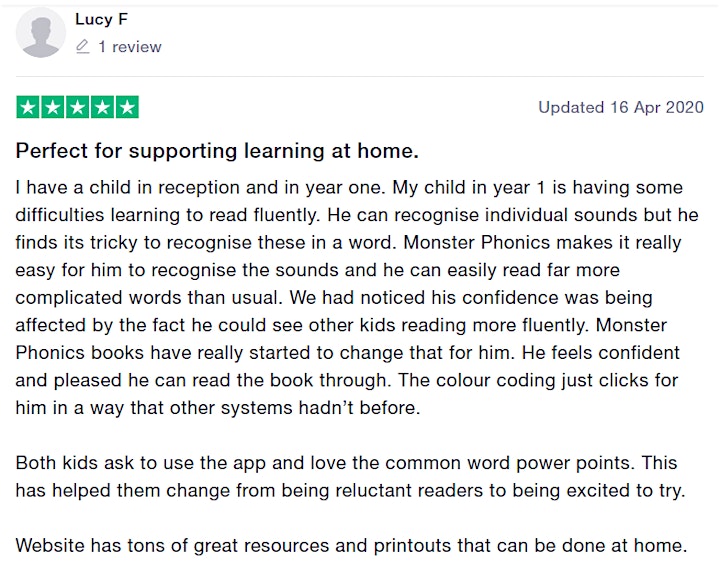Click the first line of review text

349,188
